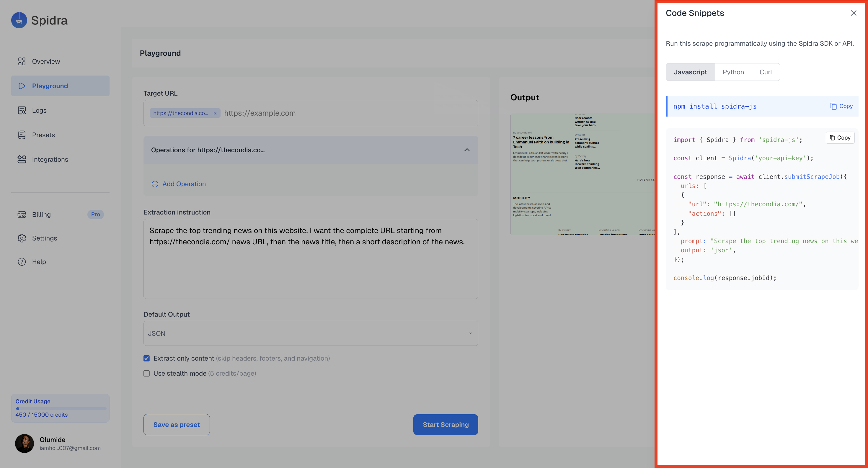This screenshot has height=468, width=868.
Task: Click the Credit Usage progress bar
Action: pyautogui.click(x=61, y=408)
